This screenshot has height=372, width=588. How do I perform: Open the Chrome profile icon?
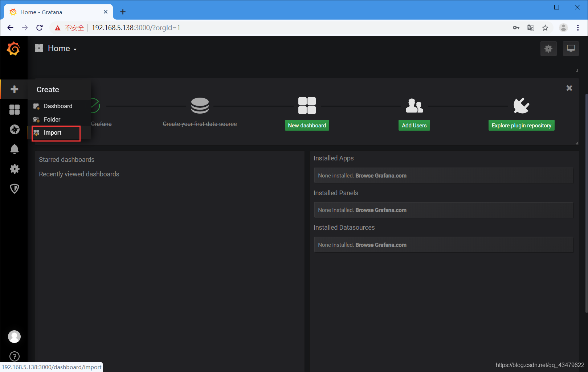(563, 28)
